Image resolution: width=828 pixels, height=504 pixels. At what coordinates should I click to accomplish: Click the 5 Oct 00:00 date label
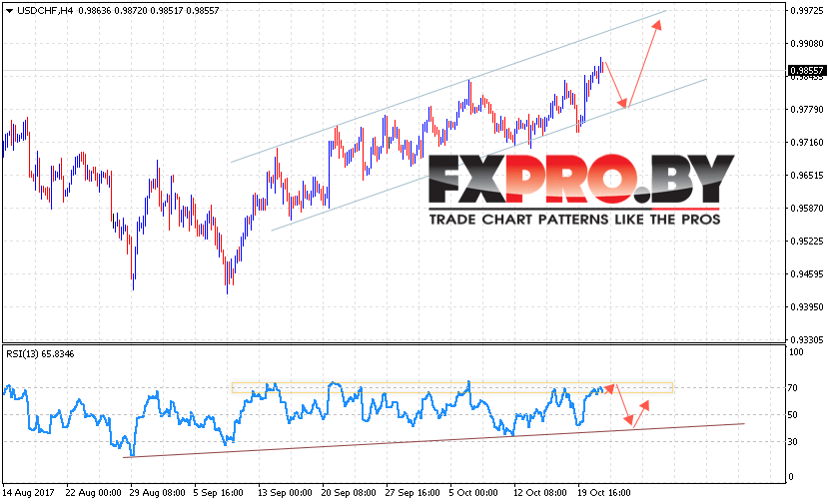point(473,493)
